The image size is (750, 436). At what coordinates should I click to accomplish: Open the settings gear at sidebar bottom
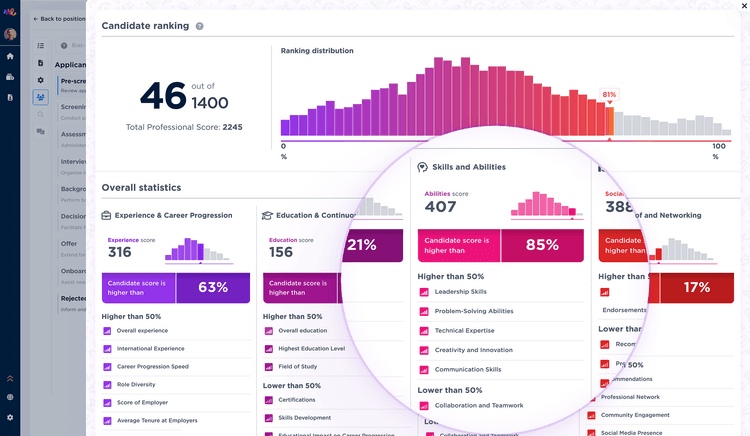click(10, 417)
